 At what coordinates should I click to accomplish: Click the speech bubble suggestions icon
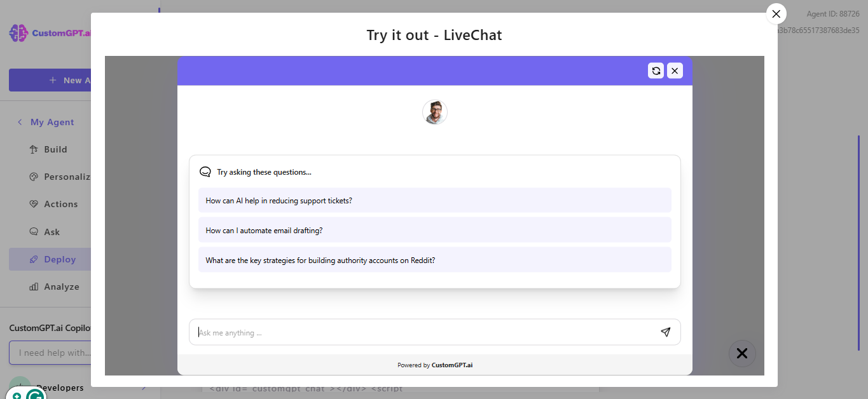click(205, 171)
